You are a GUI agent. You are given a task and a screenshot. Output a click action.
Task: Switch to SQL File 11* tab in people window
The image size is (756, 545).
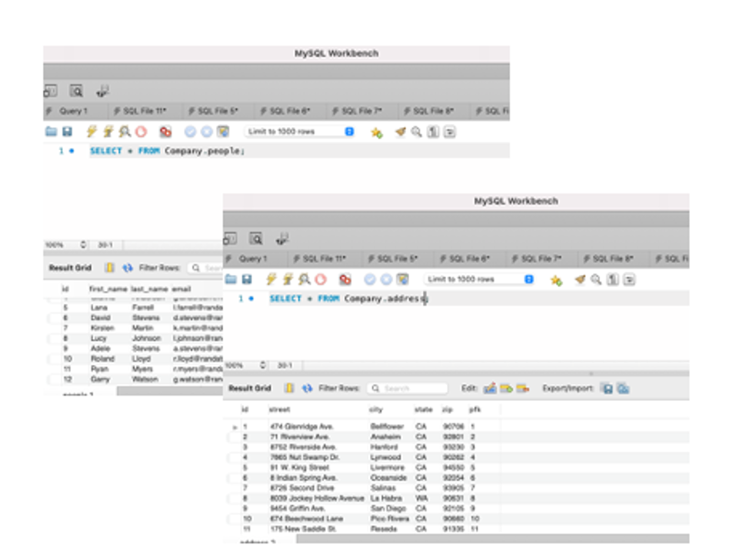coord(141,111)
